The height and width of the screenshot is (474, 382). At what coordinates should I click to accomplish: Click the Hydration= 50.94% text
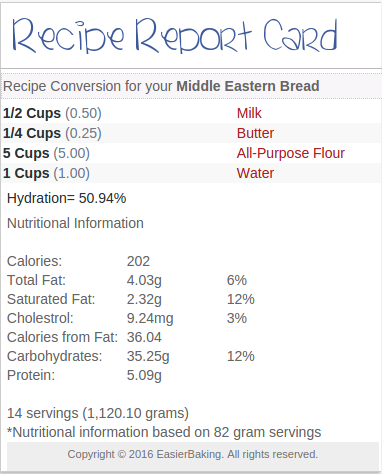(67, 198)
